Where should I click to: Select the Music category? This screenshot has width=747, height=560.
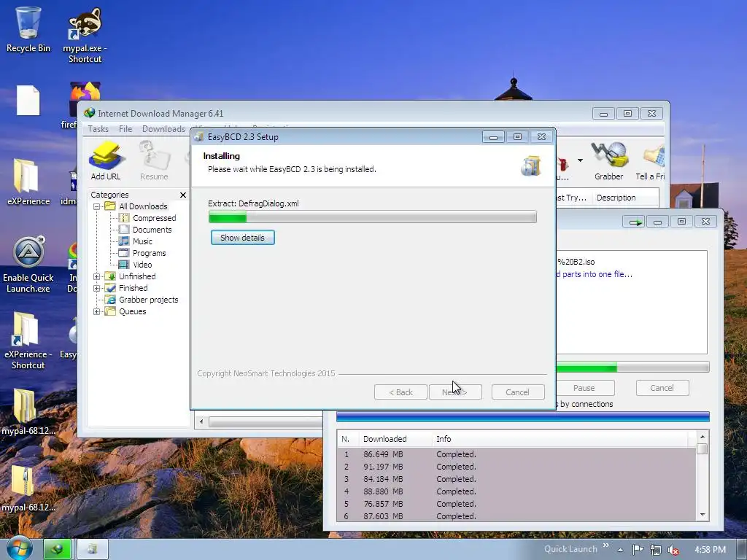tap(142, 241)
